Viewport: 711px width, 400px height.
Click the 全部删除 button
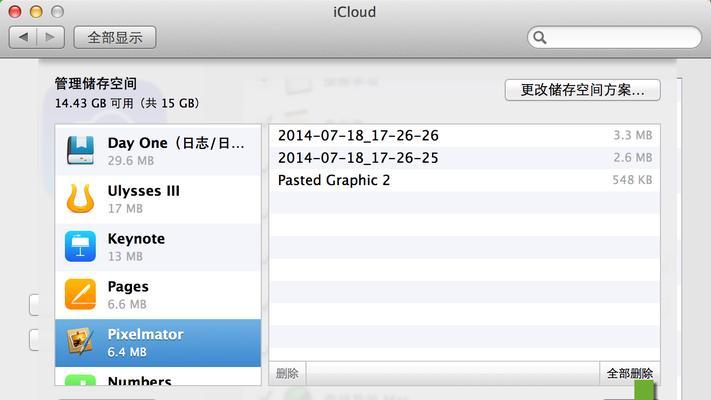click(629, 373)
